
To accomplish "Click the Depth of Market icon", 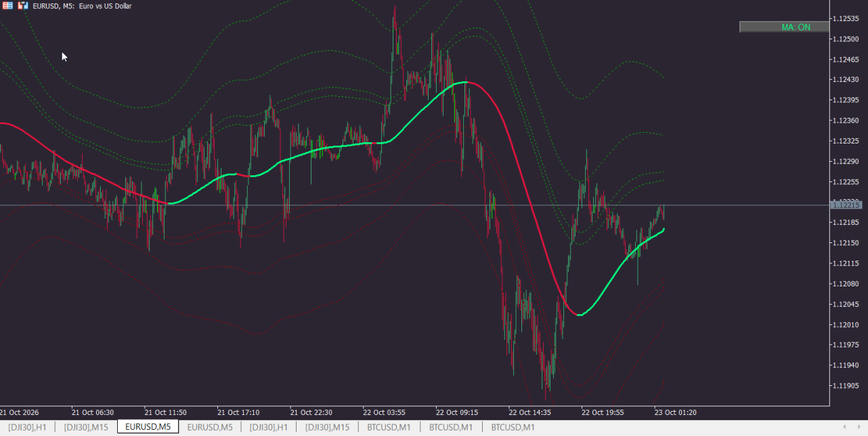I will click(8, 5).
